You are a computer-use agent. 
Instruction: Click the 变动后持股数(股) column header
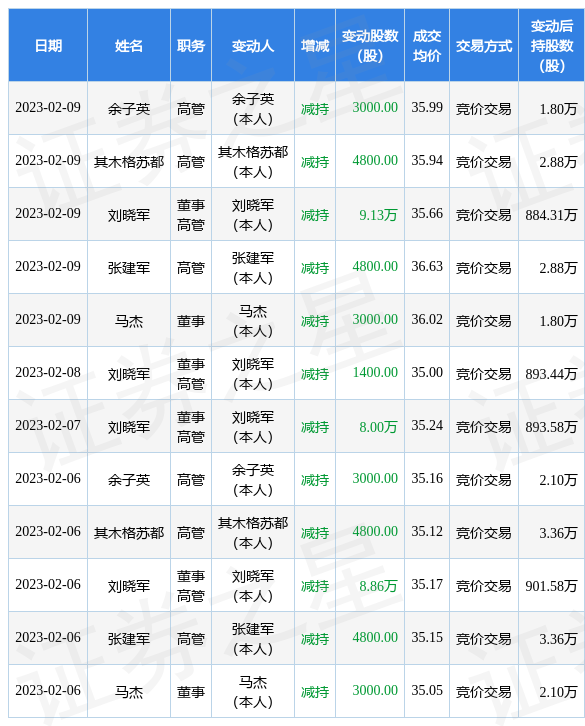point(552,45)
